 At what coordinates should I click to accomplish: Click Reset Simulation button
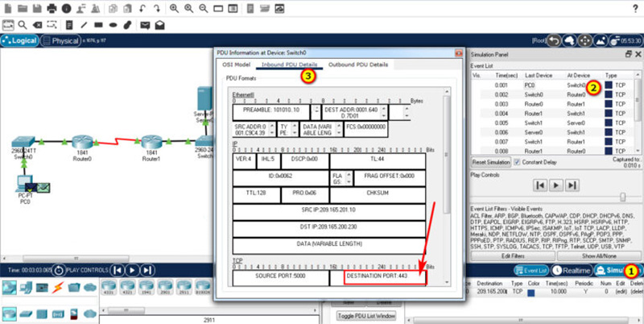[491, 162]
